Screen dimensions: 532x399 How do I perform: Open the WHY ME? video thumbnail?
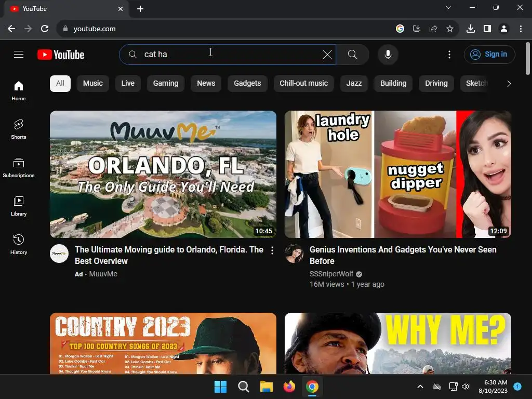[398, 343]
